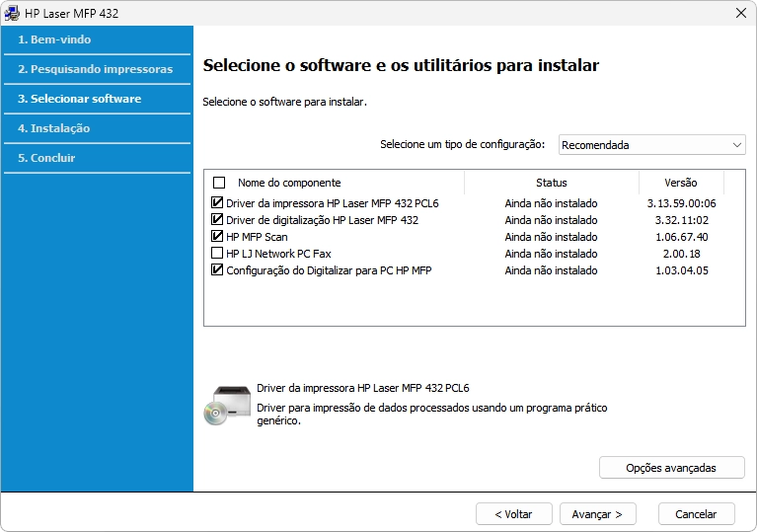
Task: Click Ainda não instalado status of HP MFP Scan
Action: point(551,237)
